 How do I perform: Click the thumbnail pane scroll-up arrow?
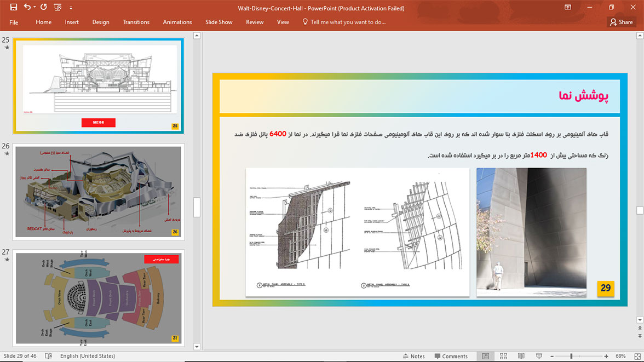tap(197, 36)
